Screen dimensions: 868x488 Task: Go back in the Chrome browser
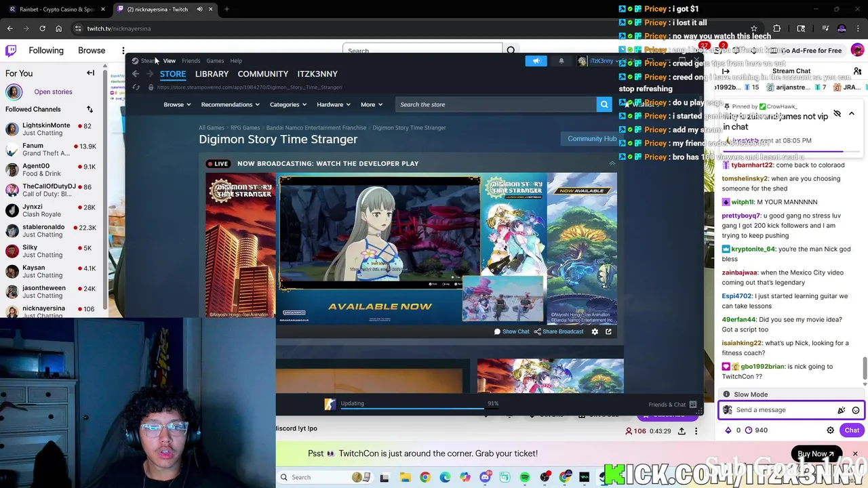coord(9,28)
